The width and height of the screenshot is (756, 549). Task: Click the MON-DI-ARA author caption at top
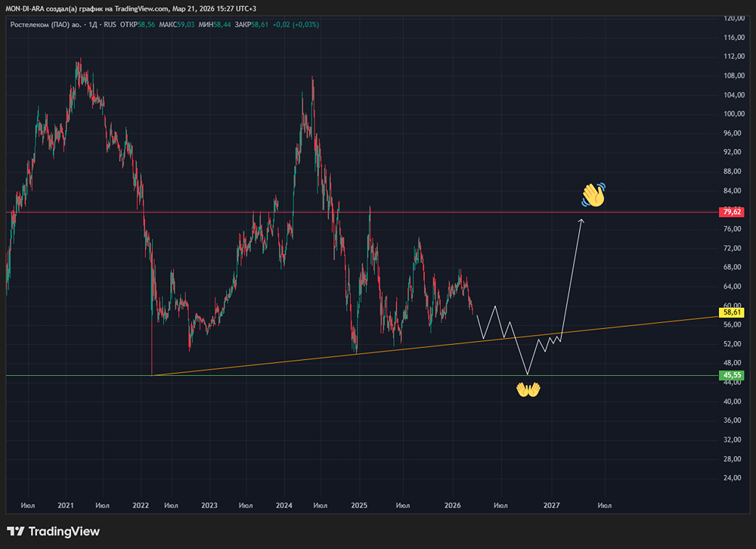click(x=131, y=8)
